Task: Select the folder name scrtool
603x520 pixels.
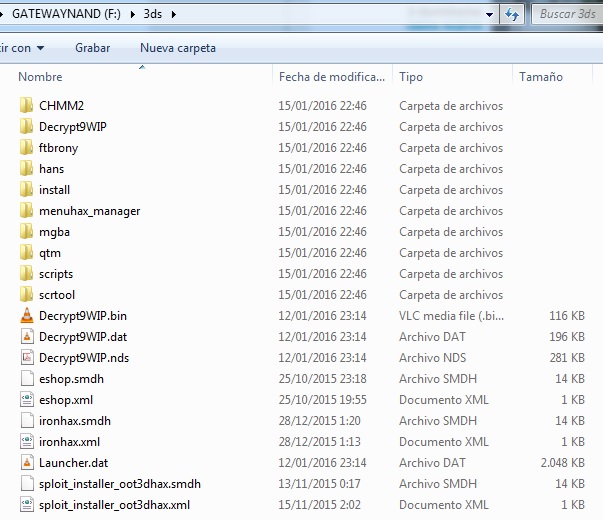Action: [57, 295]
